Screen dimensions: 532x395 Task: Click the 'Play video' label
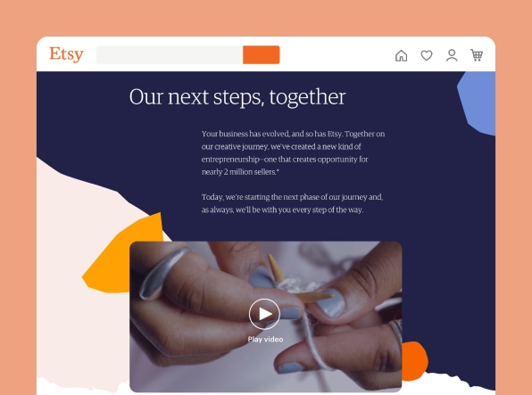[265, 340]
